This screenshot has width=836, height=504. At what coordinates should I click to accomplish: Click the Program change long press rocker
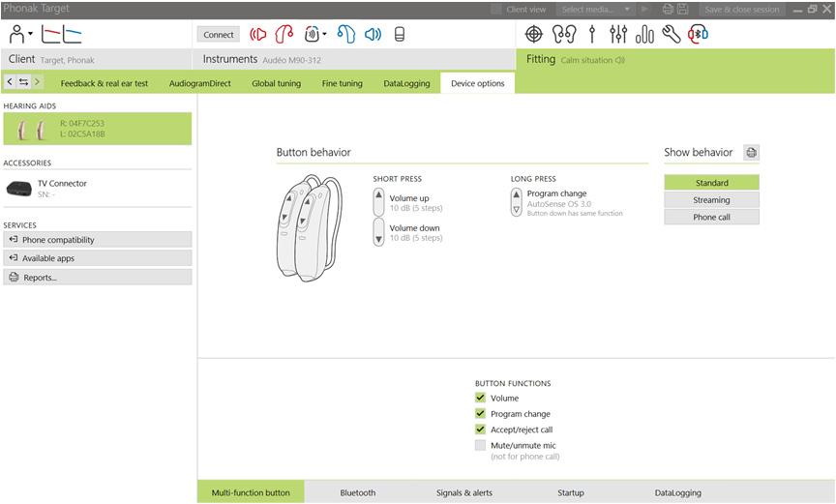coord(516,202)
